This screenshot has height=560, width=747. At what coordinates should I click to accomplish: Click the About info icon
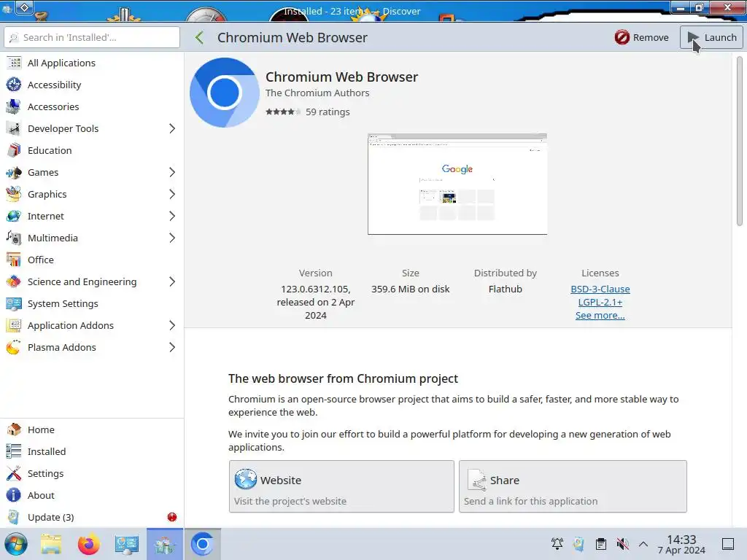pyautogui.click(x=14, y=495)
